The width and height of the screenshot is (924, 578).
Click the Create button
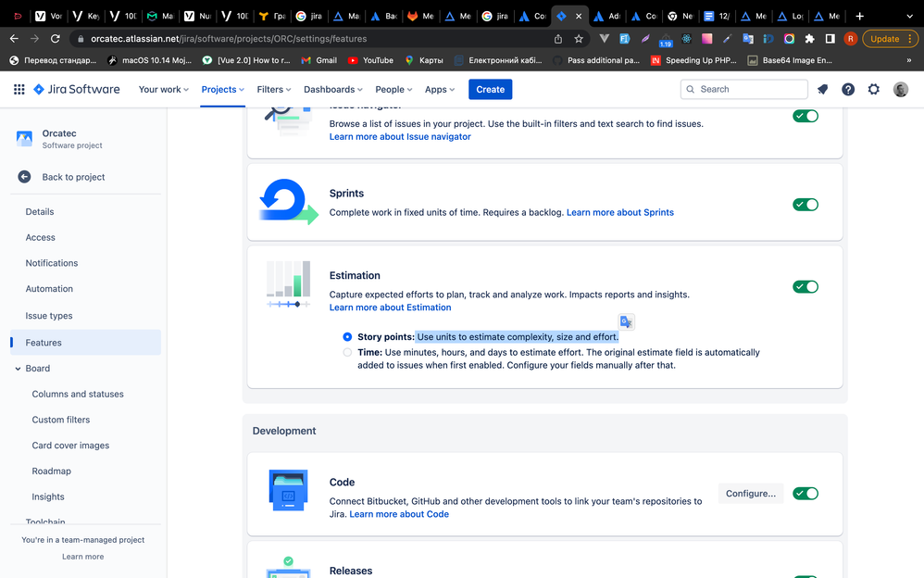click(x=491, y=89)
